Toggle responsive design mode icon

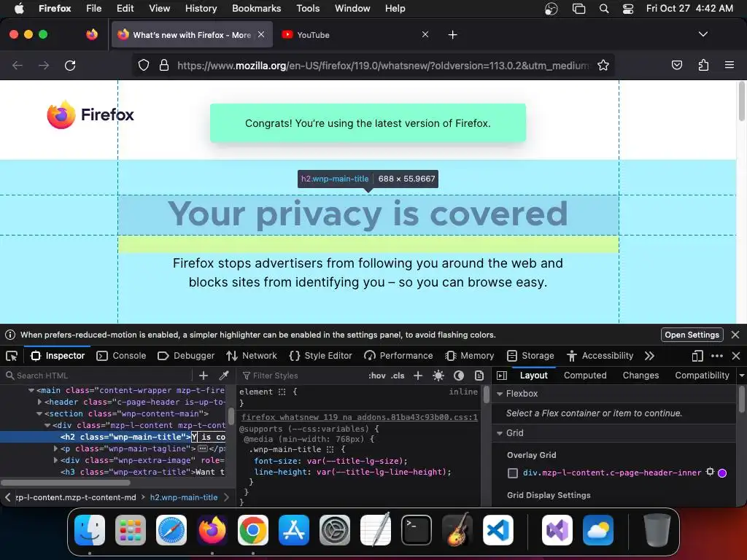[x=697, y=356]
